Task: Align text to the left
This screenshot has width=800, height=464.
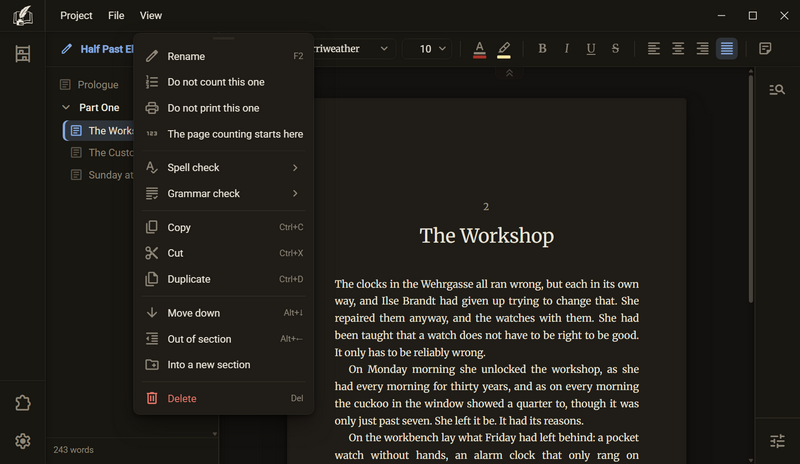Action: tap(654, 48)
